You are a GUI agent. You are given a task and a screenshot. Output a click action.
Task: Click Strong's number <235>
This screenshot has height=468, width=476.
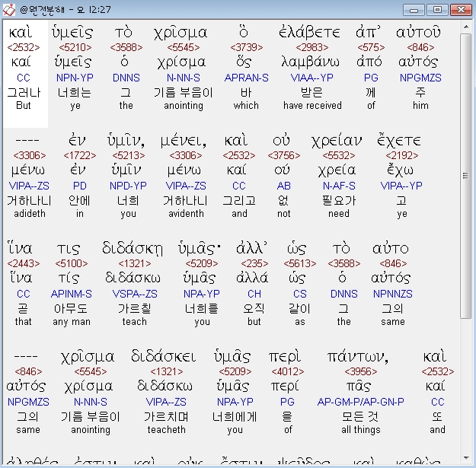click(x=254, y=263)
